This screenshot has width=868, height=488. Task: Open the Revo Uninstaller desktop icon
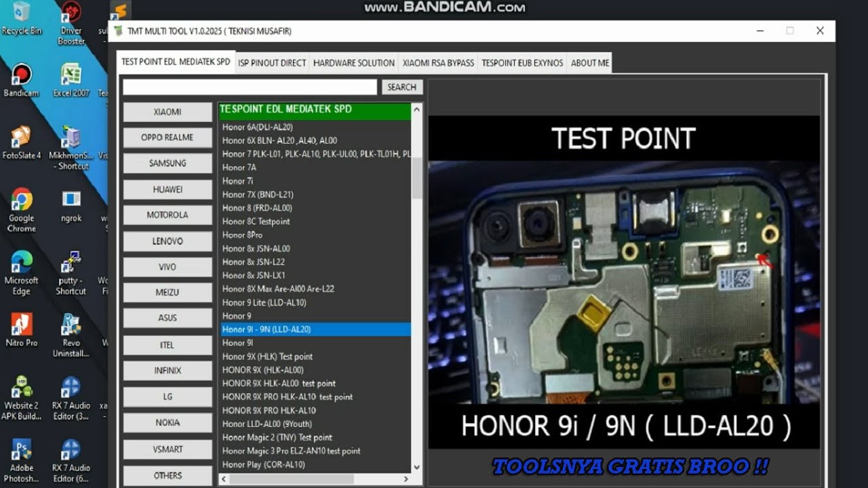coord(71,335)
